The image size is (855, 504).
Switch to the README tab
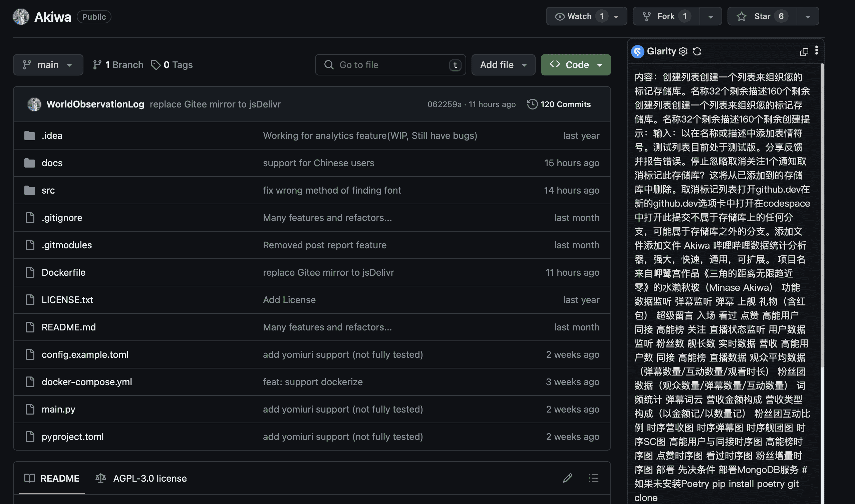tap(52, 478)
